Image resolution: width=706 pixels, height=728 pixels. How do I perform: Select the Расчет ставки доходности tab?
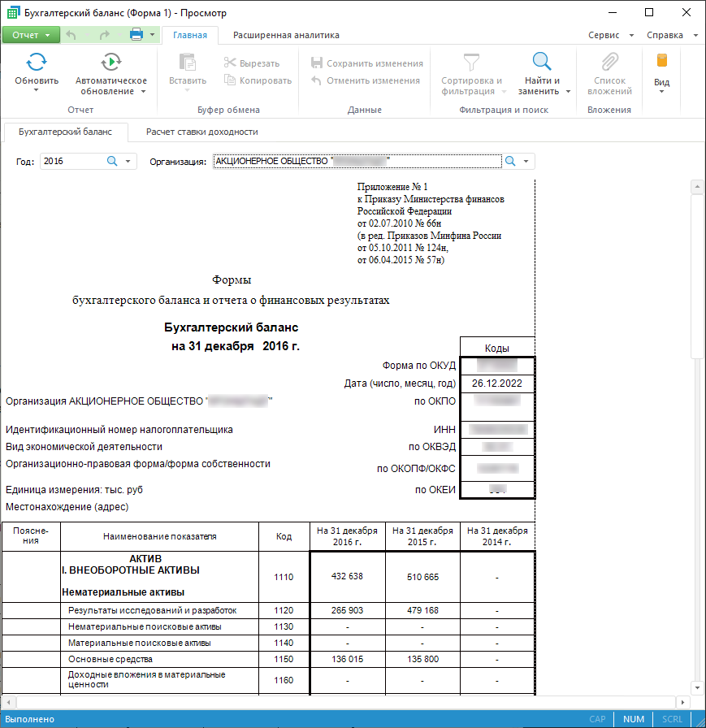[202, 132]
